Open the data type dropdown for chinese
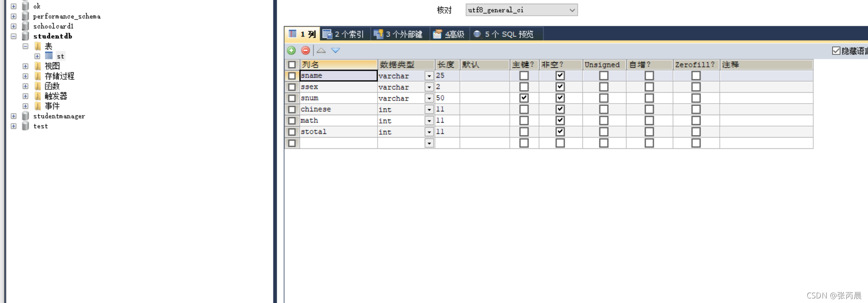868x303 pixels. (x=429, y=110)
